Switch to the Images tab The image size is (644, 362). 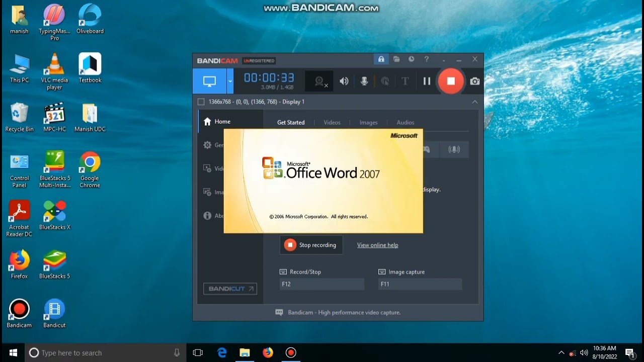[368, 123]
